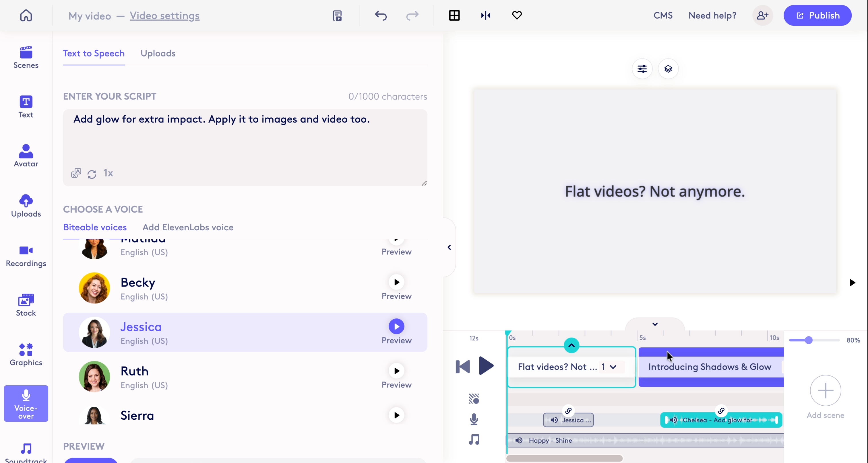Click the regenerate script icon
The height and width of the screenshot is (463, 868).
92,174
